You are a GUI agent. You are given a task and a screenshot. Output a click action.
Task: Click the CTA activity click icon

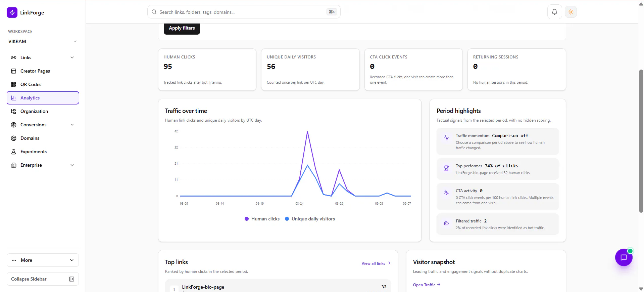coord(446,193)
